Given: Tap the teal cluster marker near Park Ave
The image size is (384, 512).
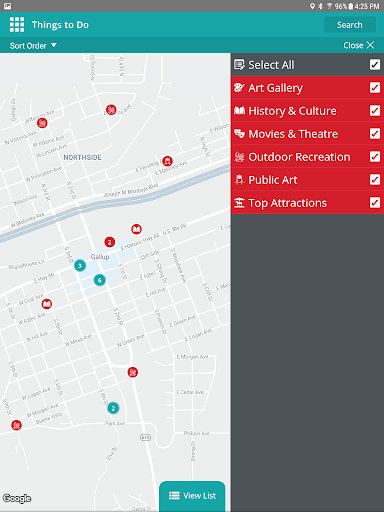Looking at the screenshot, I should pos(113,408).
